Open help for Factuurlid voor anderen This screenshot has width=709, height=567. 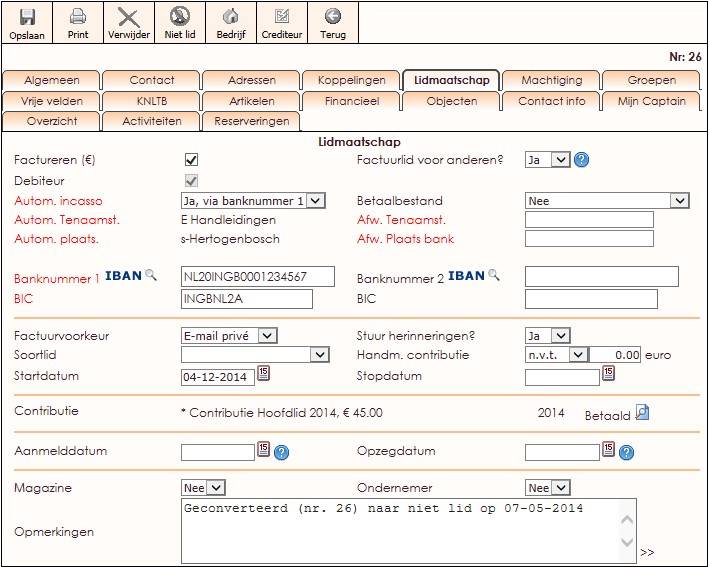tap(581, 160)
